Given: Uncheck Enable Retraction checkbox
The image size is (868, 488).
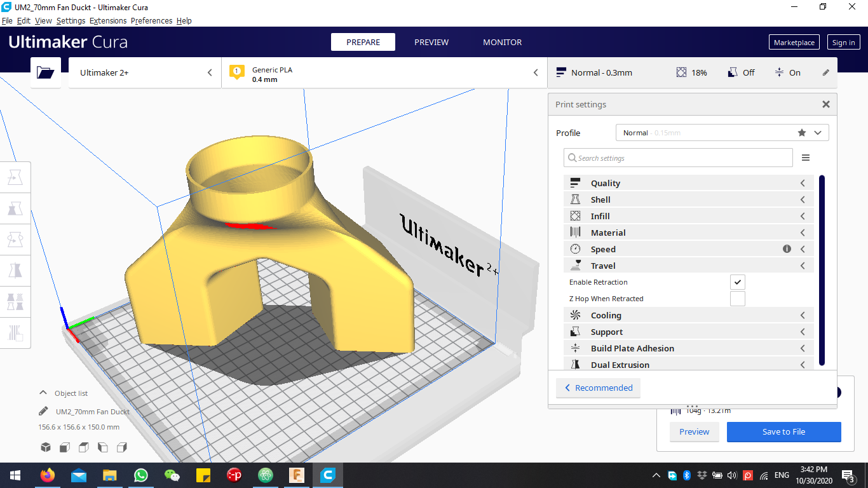Looking at the screenshot, I should tap(737, 282).
